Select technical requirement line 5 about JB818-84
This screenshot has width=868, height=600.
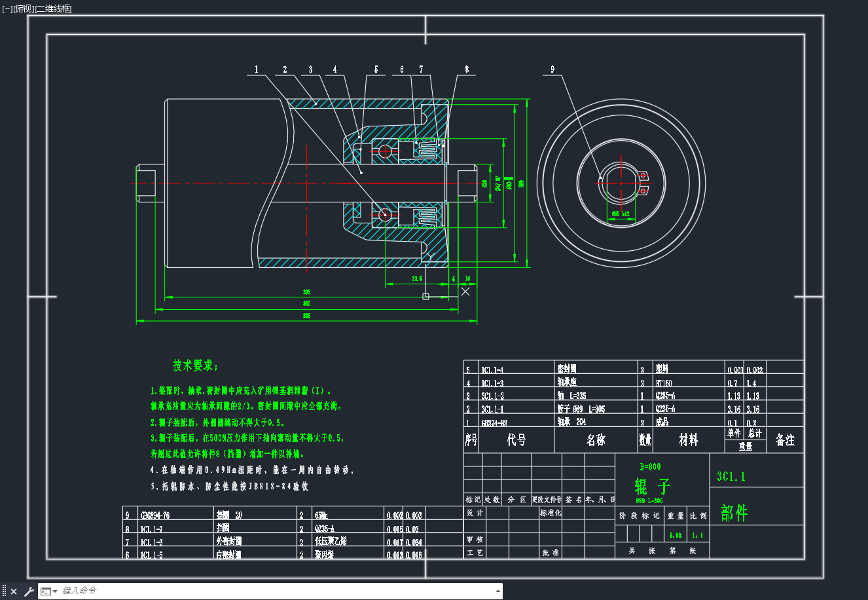click(x=229, y=486)
